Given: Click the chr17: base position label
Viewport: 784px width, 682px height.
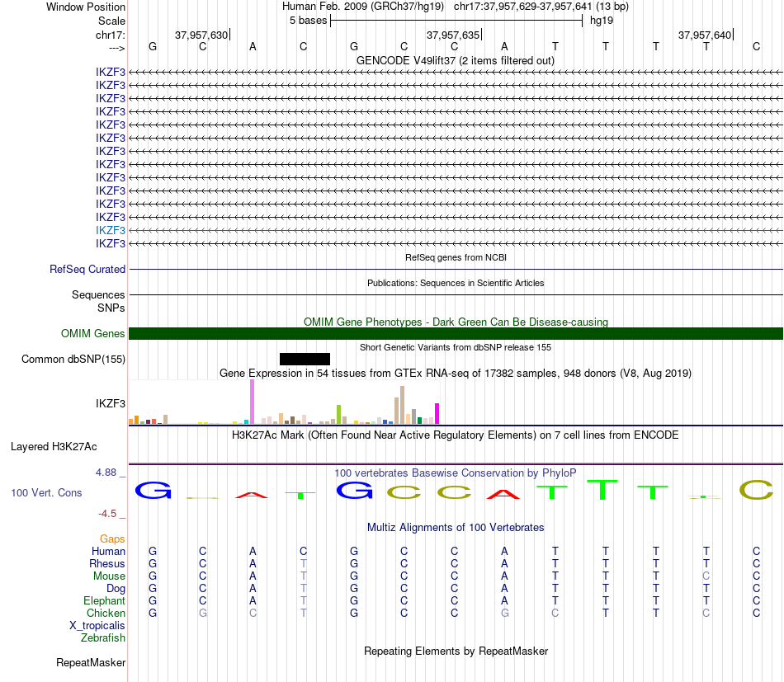Looking at the screenshot, I should (111, 35).
